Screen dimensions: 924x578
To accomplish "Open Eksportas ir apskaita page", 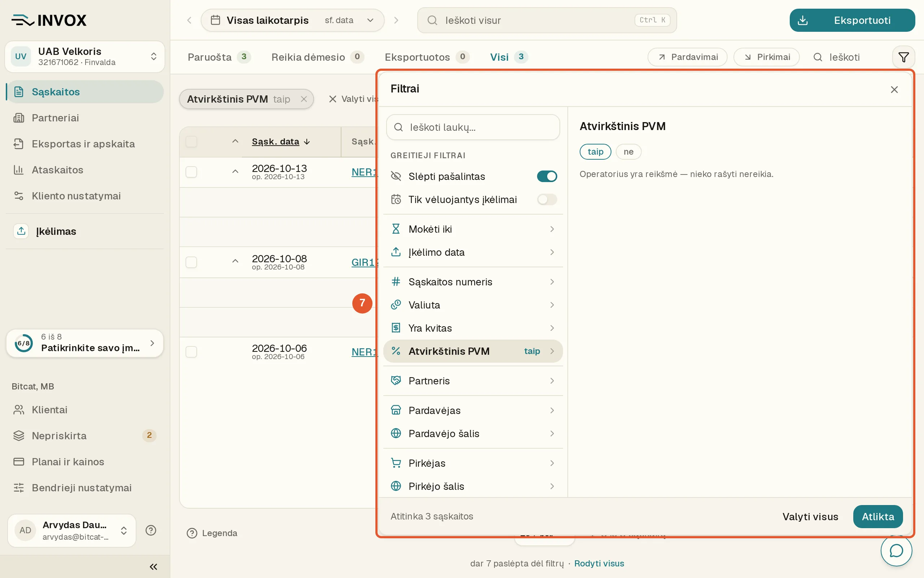I will tap(85, 144).
